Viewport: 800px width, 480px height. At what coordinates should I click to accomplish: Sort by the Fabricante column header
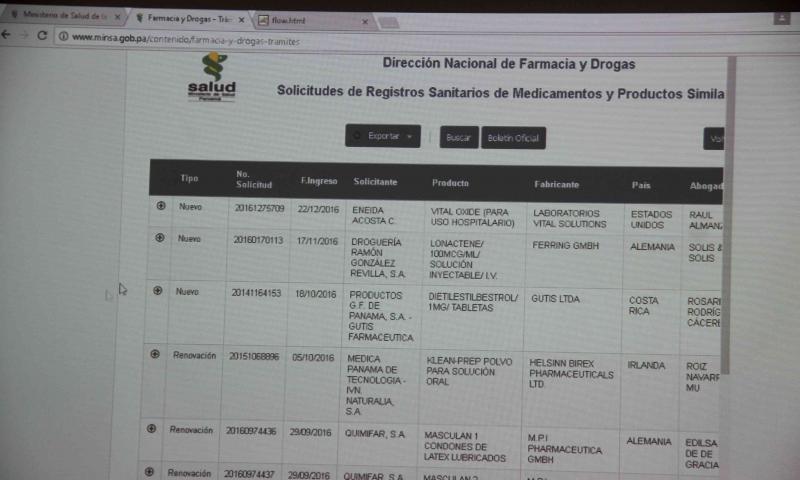[557, 184]
